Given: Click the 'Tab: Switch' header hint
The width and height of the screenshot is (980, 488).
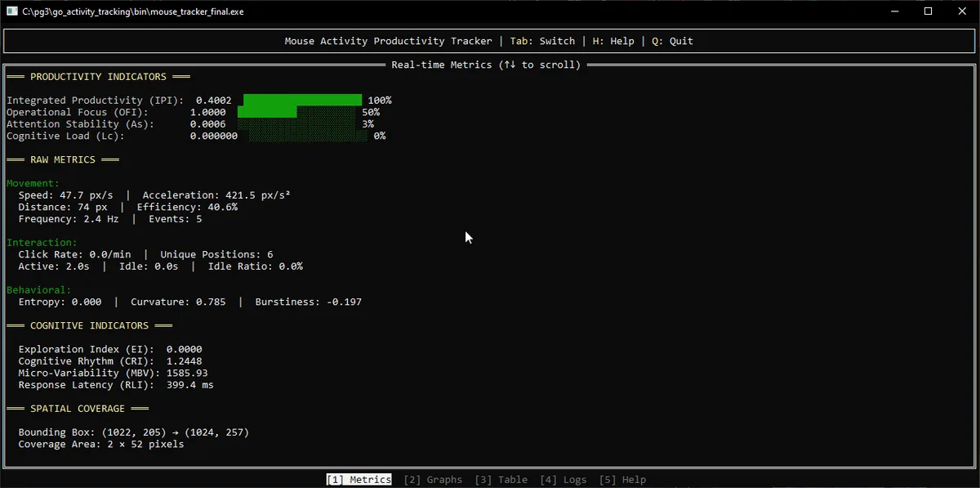Looking at the screenshot, I should pyautogui.click(x=542, y=41).
